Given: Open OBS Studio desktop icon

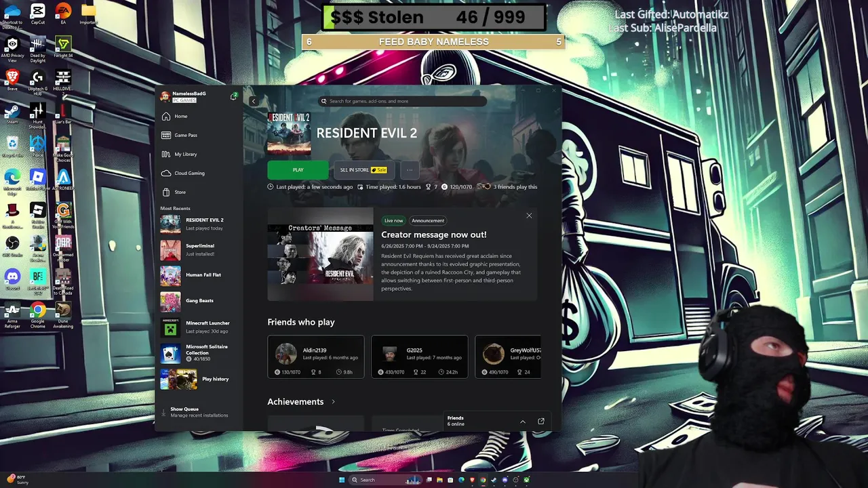Looking at the screenshot, I should (x=12, y=245).
